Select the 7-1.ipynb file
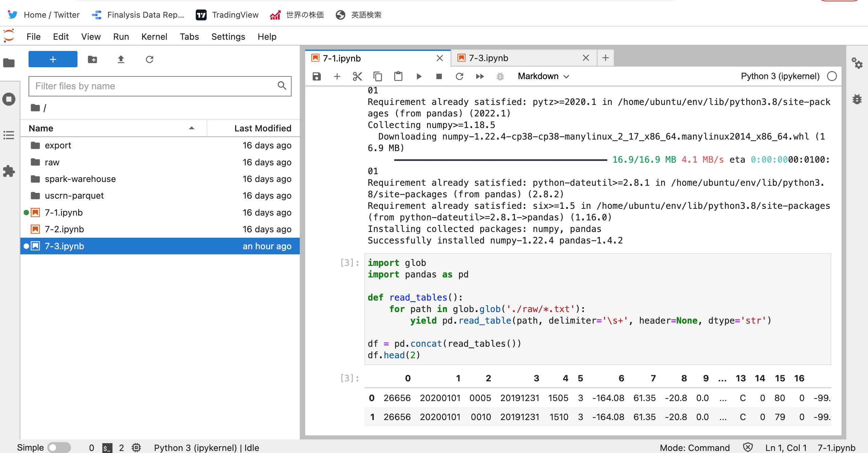Image resolution: width=868 pixels, height=453 pixels. (x=160, y=213)
